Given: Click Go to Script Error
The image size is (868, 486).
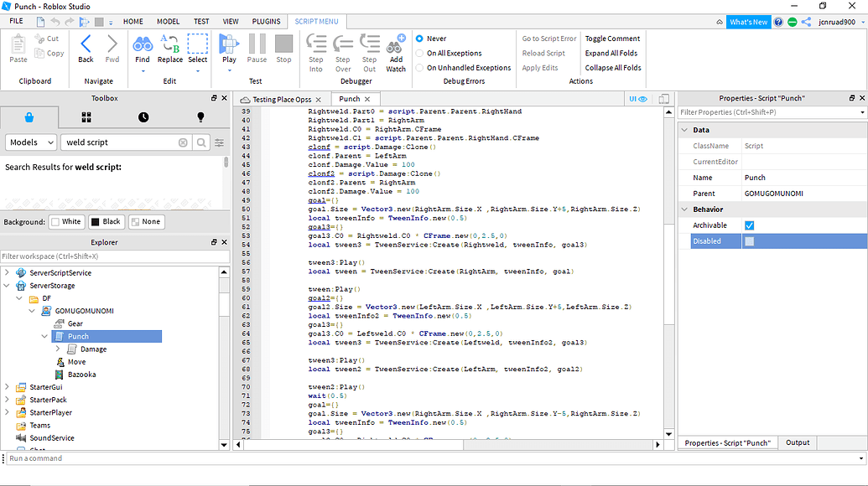Looking at the screenshot, I should pos(549,39).
